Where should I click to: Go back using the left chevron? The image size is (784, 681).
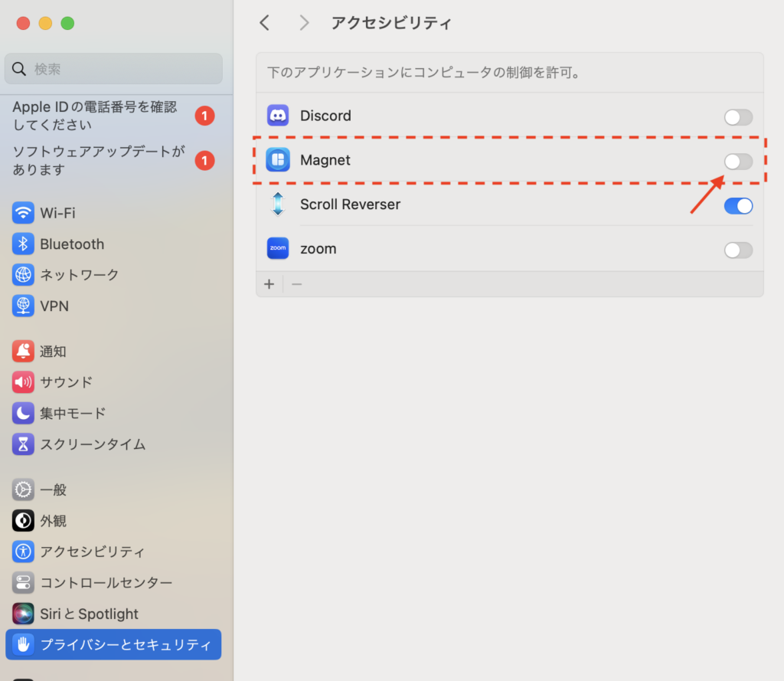point(265,23)
